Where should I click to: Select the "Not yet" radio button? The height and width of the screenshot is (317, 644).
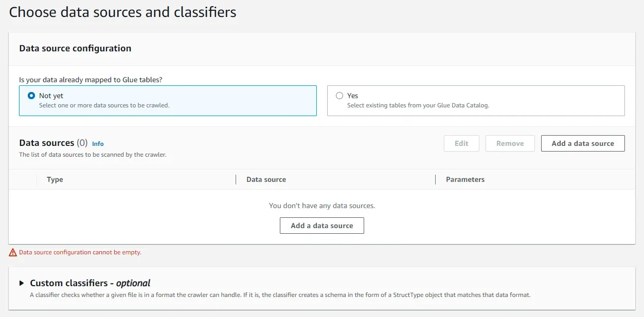click(x=31, y=96)
